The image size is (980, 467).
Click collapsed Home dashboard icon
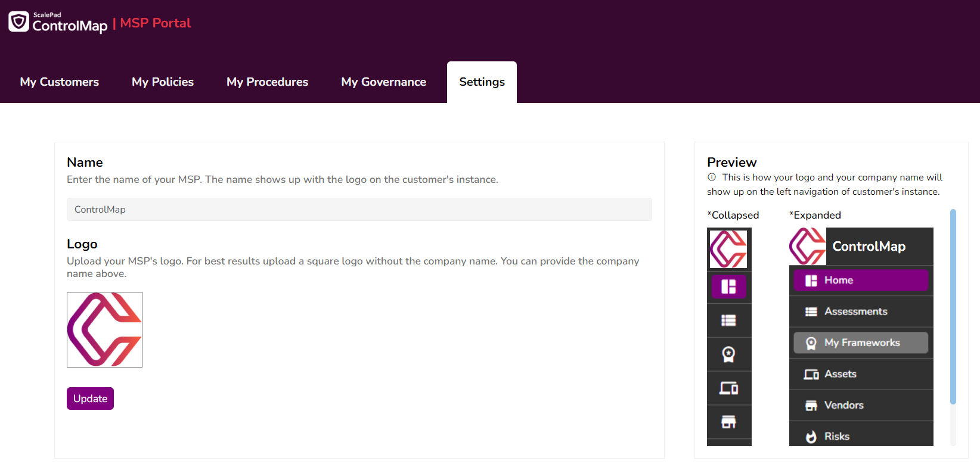(x=728, y=287)
